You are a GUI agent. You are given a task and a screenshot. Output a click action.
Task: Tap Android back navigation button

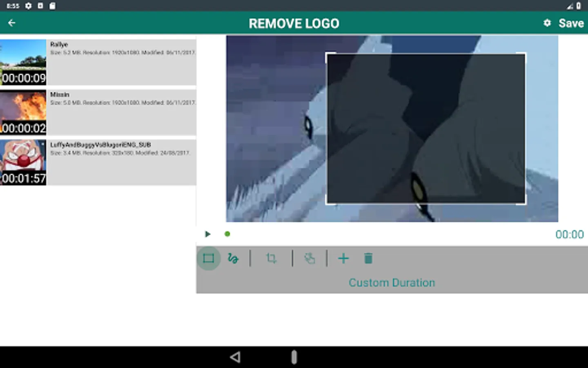(235, 357)
